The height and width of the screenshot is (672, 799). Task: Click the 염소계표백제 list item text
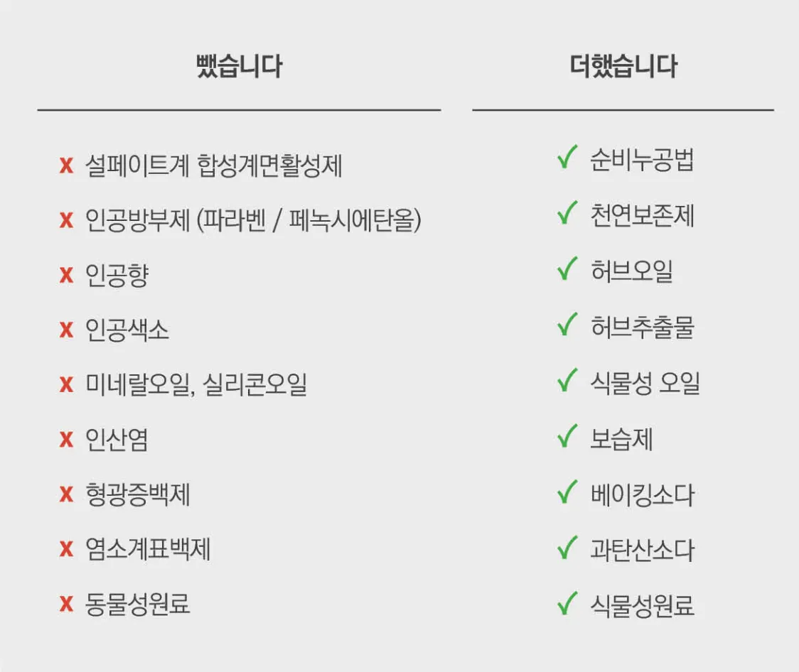pyautogui.click(x=148, y=549)
